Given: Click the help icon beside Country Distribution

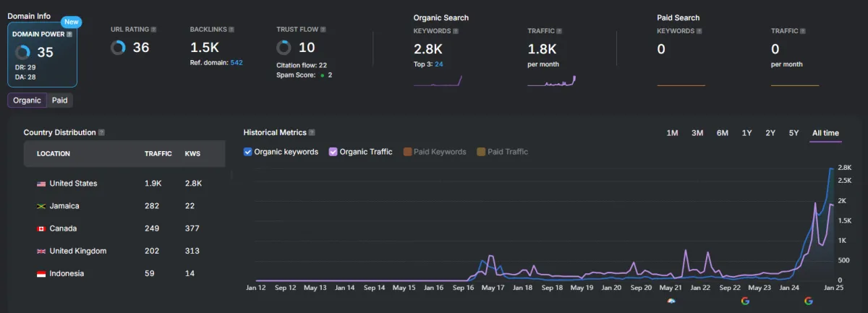Looking at the screenshot, I should pos(101,133).
